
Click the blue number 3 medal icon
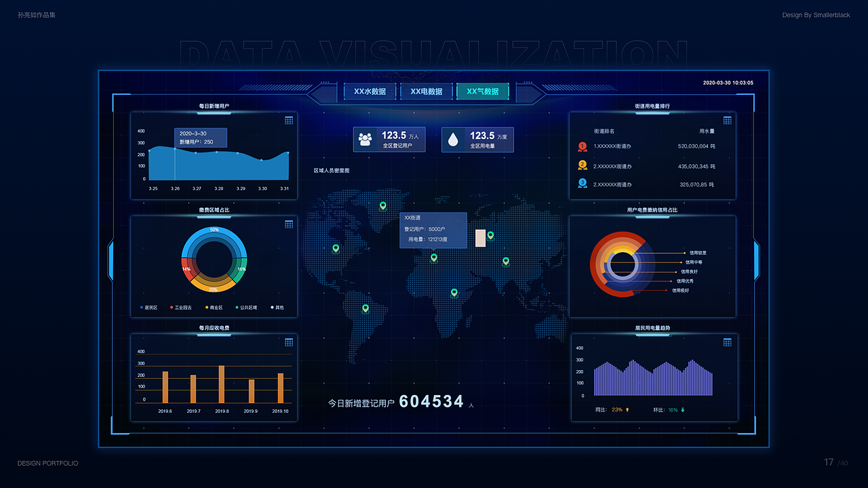point(583,184)
